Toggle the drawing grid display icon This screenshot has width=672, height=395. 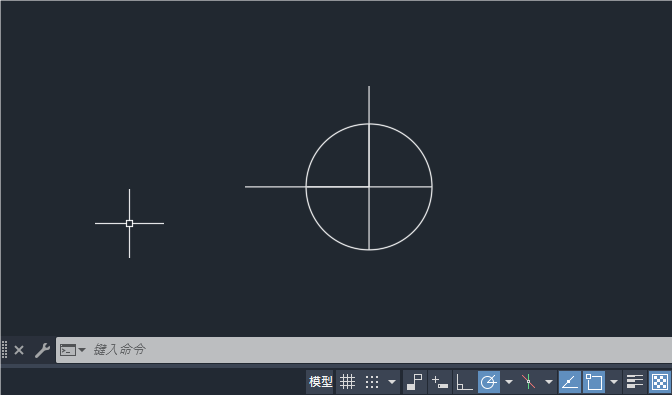(x=348, y=381)
